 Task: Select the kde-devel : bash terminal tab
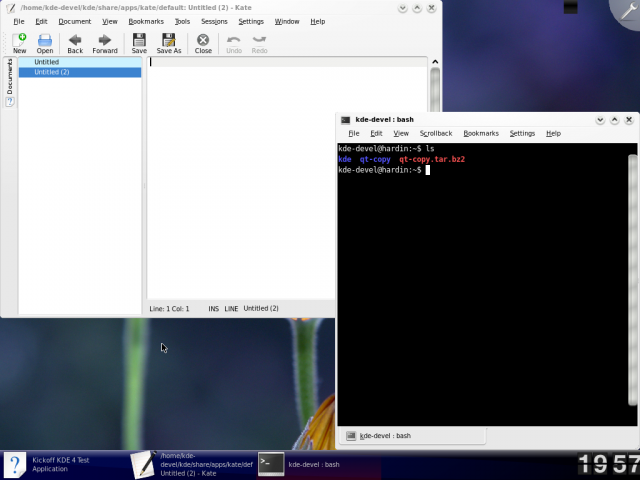(x=385, y=436)
